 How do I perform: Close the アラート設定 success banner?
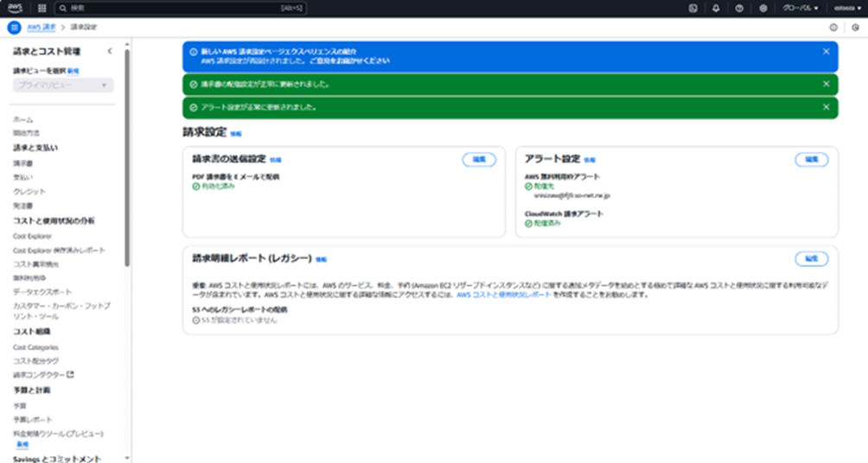(x=826, y=107)
